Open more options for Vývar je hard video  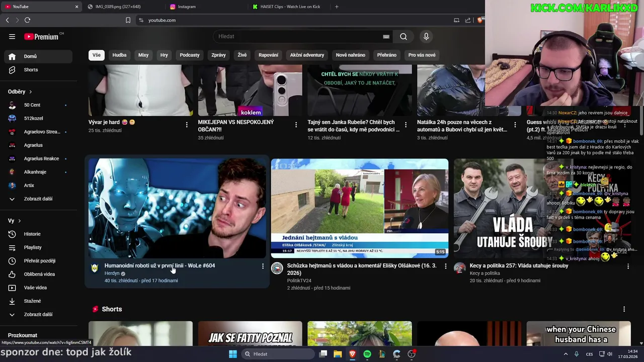tap(187, 125)
